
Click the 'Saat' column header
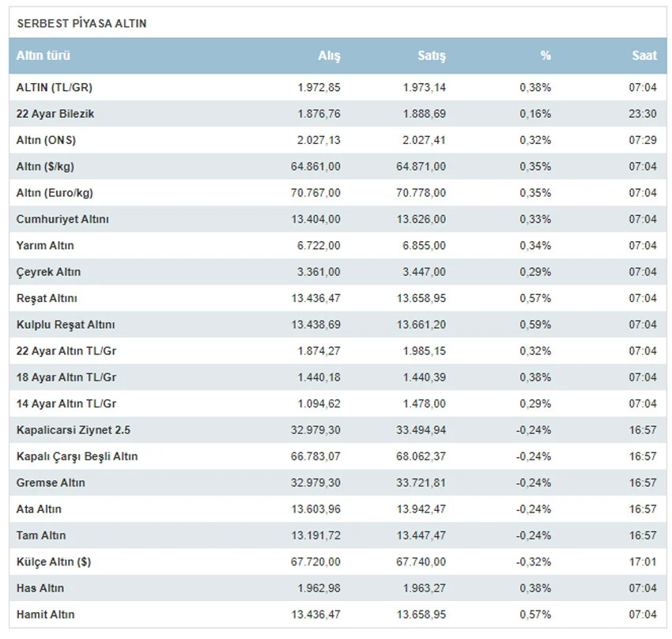644,56
